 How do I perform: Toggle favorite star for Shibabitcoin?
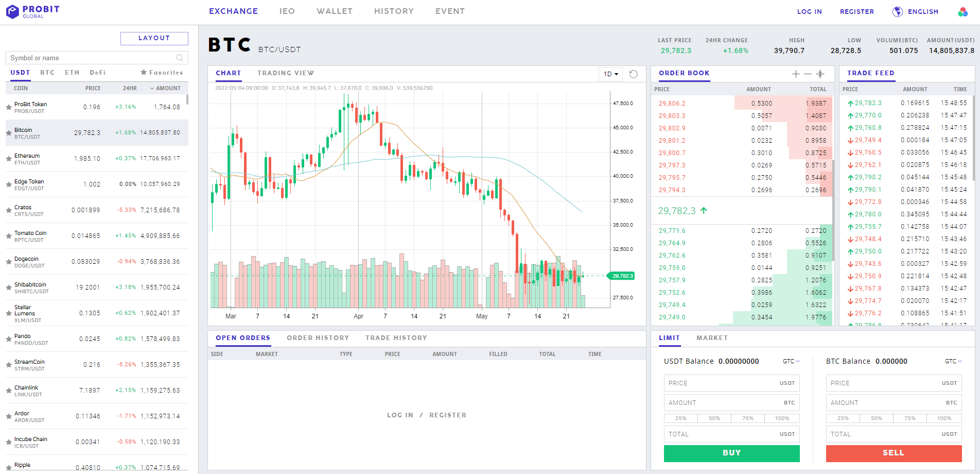(x=9, y=287)
